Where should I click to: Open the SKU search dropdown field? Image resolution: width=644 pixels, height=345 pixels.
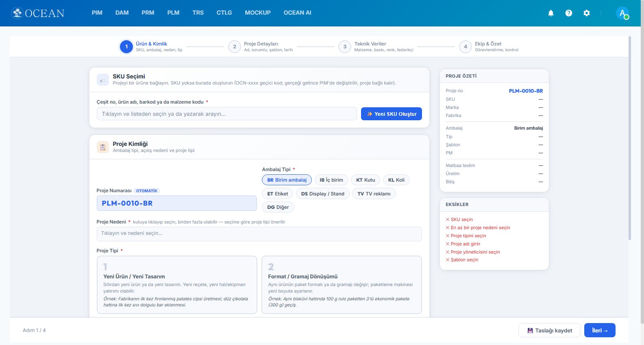(227, 114)
